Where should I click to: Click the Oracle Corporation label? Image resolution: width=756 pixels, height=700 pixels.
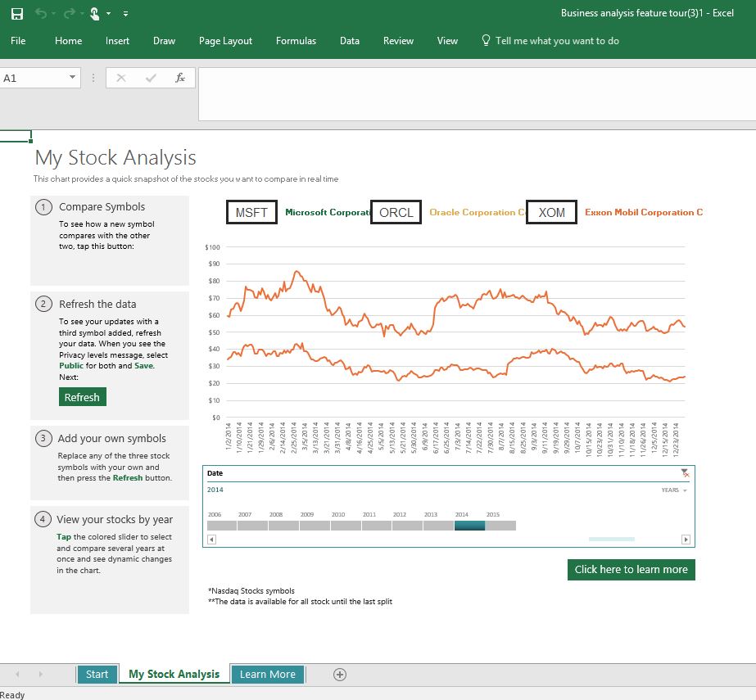pyautogui.click(x=477, y=212)
